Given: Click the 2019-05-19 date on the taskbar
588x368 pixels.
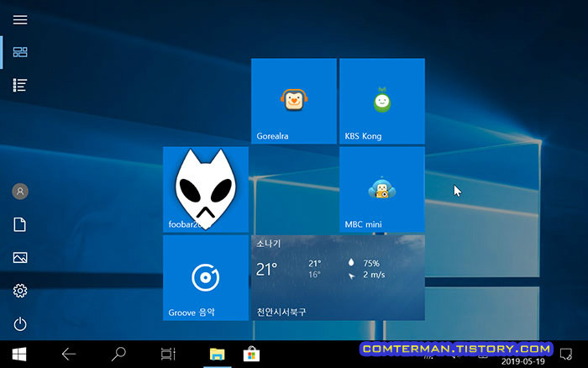Looking at the screenshot, I should (x=522, y=361).
